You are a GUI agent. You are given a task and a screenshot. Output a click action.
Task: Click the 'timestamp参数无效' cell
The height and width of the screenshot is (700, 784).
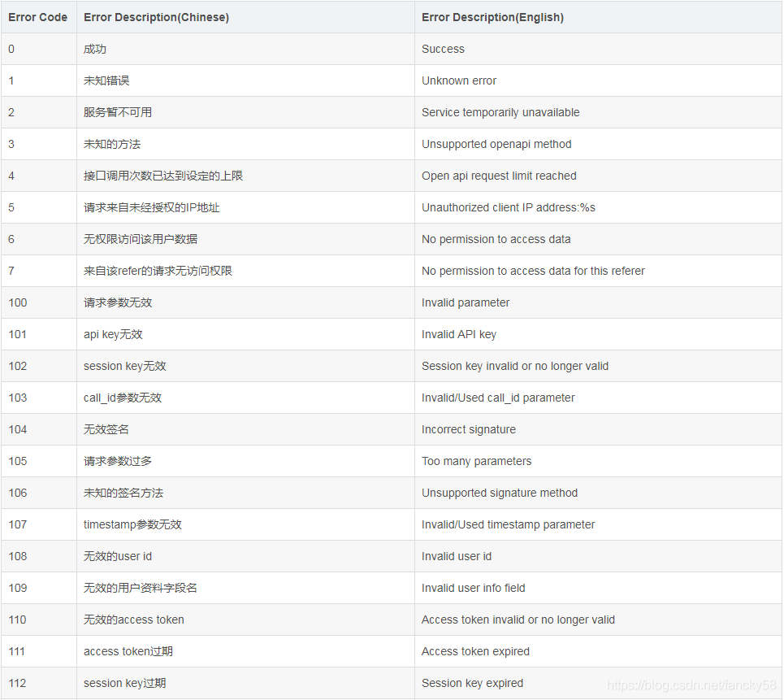[245, 524]
